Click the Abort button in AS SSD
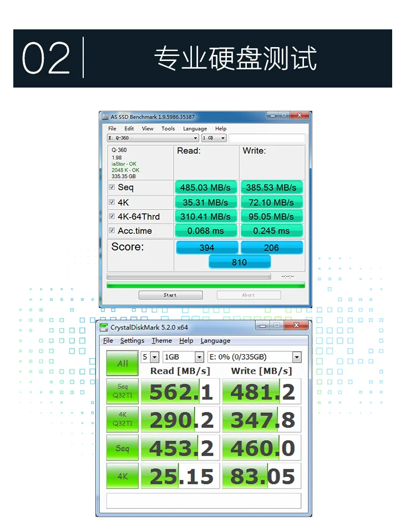The height and width of the screenshot is (532, 416). coord(248,295)
